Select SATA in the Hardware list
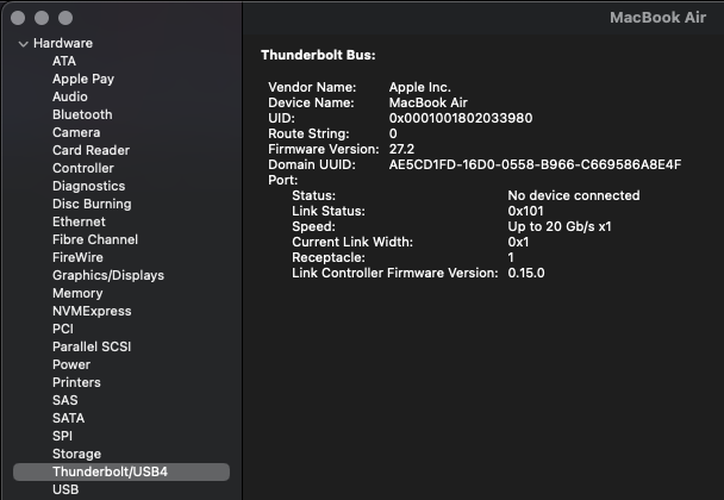 (68, 418)
